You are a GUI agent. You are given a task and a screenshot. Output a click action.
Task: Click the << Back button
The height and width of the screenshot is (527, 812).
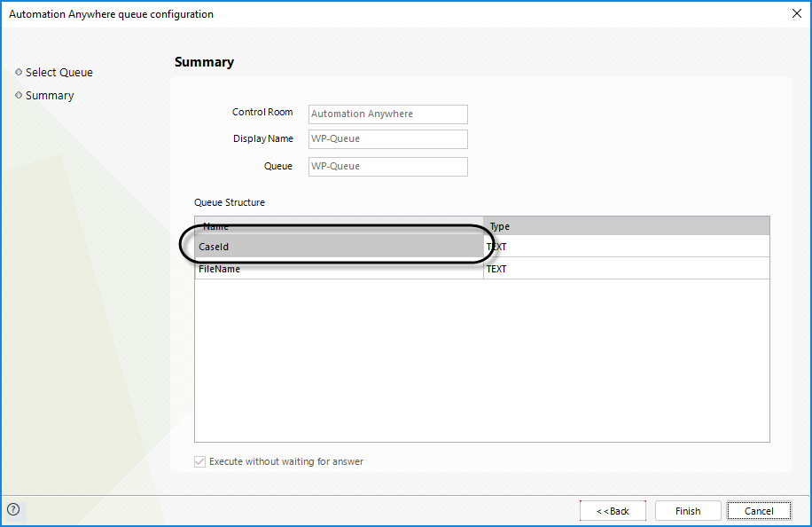(613, 511)
